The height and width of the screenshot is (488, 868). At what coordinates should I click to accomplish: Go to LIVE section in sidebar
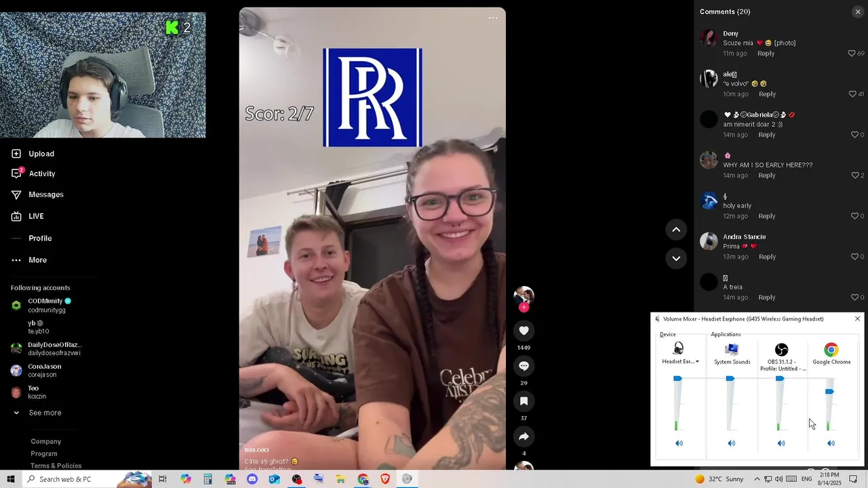click(27, 216)
